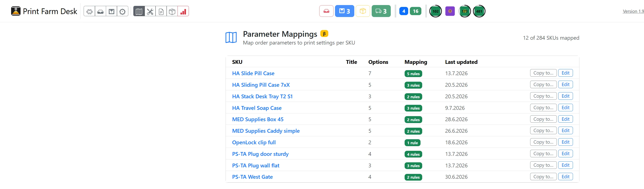Open Copy to for HA Stack Desk Tray
Image resolution: width=644 pixels, height=189 pixels.
[543, 96]
